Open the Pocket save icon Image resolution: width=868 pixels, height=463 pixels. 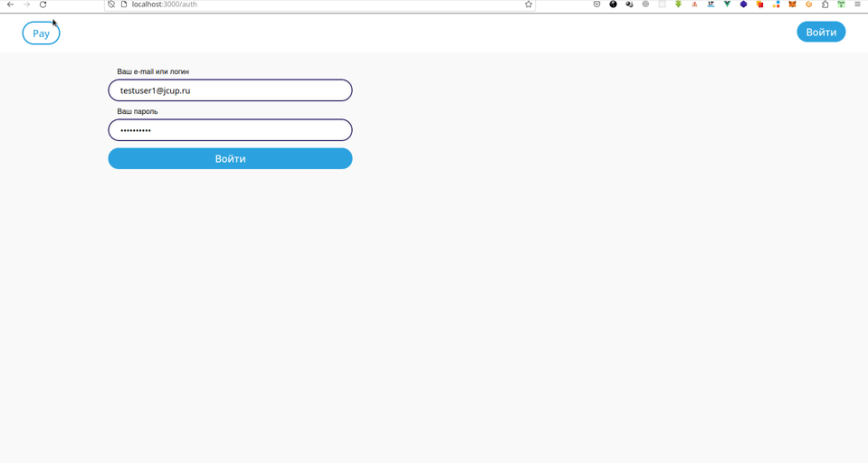[596, 5]
